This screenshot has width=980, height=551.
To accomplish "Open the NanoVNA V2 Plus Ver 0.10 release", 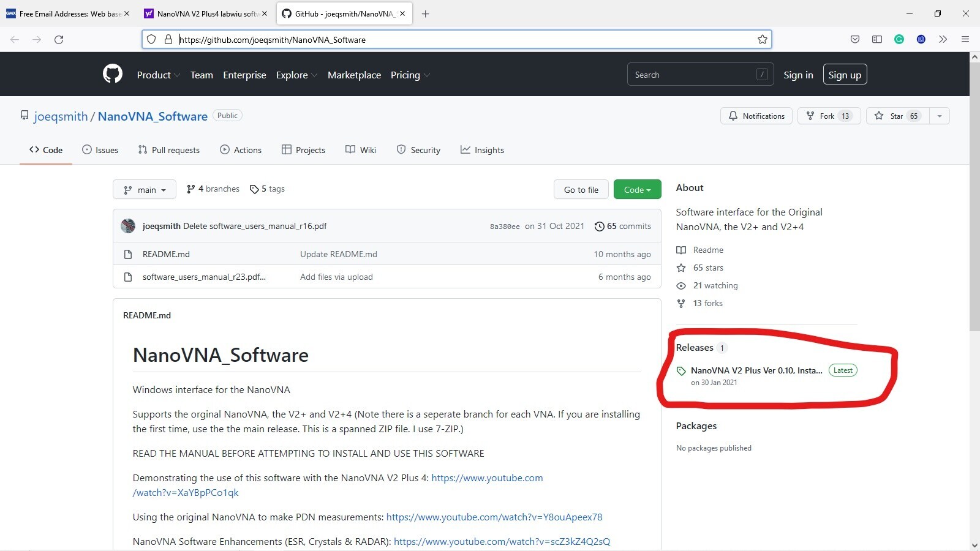I will (756, 370).
